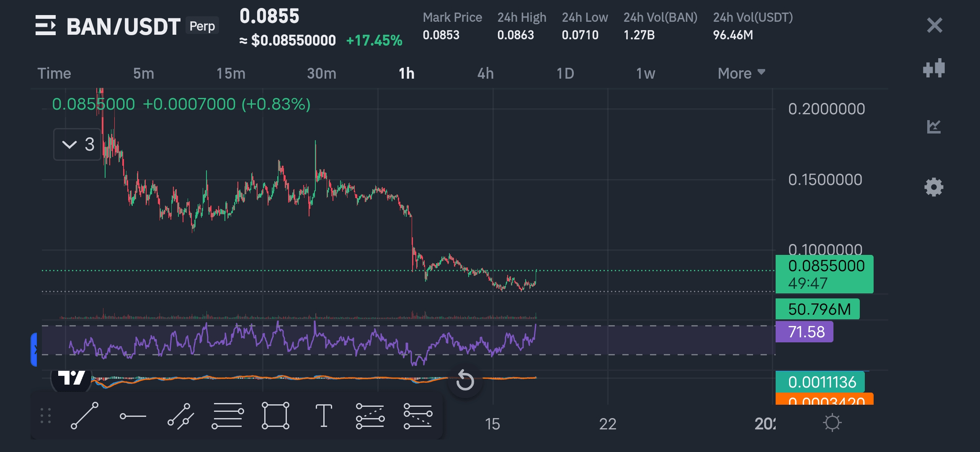
Task: Toggle the blue side panel handle
Action: [x=34, y=349]
